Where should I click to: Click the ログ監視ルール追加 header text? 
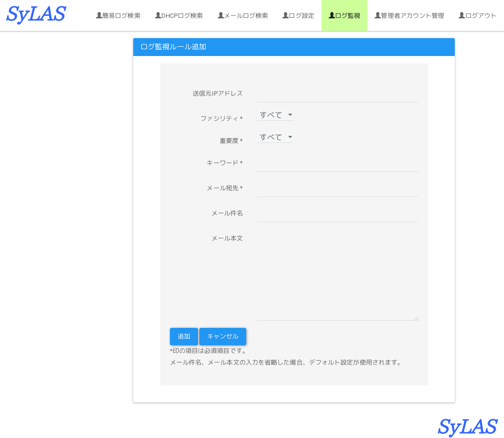click(173, 47)
